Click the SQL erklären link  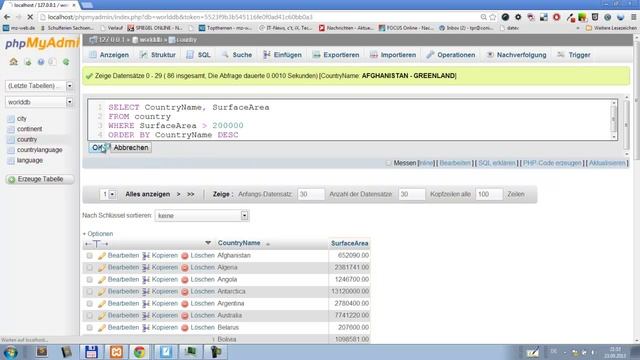click(497, 163)
